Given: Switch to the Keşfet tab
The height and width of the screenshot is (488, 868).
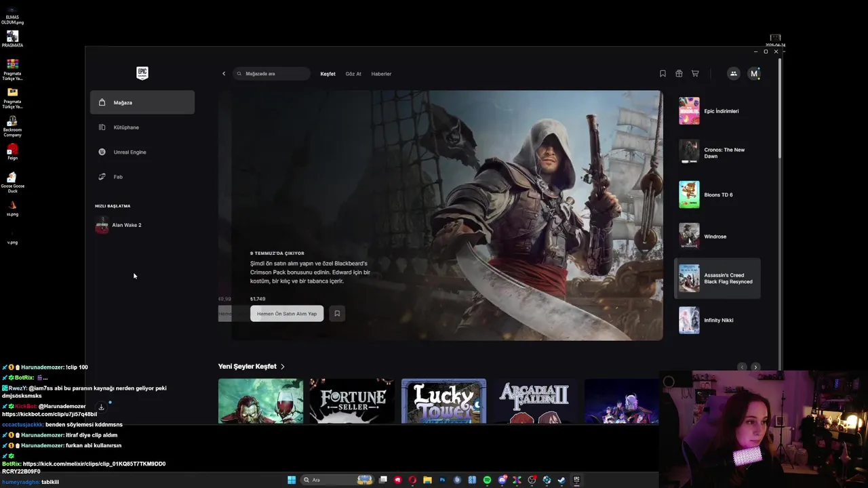Looking at the screenshot, I should click(x=328, y=74).
